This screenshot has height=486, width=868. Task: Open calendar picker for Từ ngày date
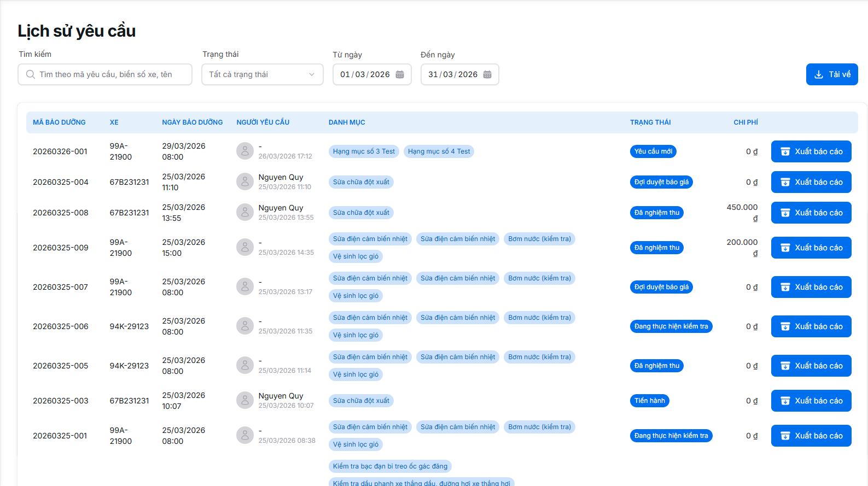pos(400,74)
